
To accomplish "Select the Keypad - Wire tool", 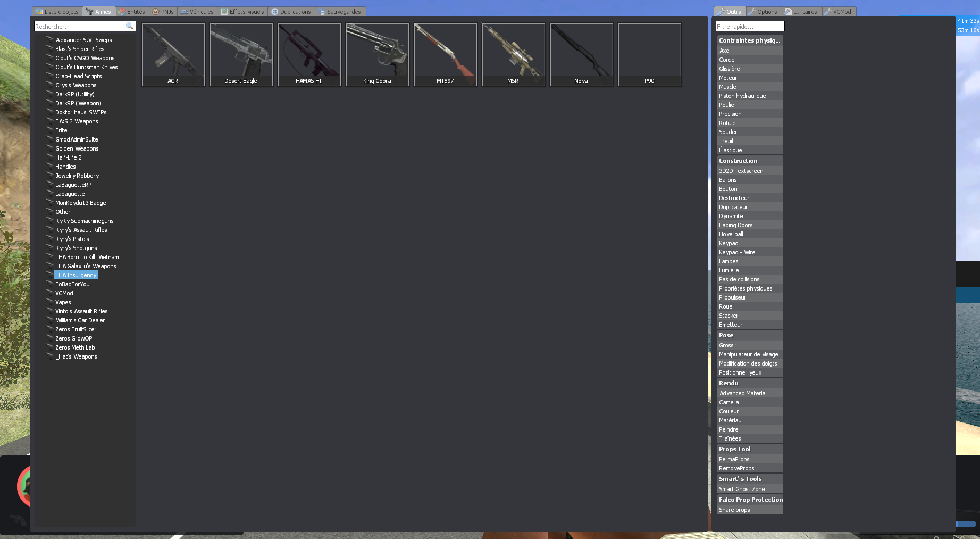I will pyautogui.click(x=750, y=252).
